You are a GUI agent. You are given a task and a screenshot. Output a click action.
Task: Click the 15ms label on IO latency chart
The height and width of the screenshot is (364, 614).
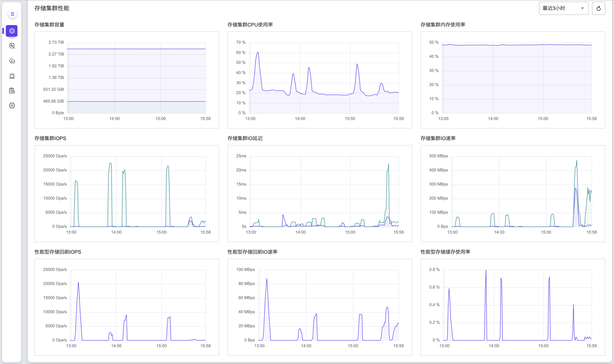point(241,184)
